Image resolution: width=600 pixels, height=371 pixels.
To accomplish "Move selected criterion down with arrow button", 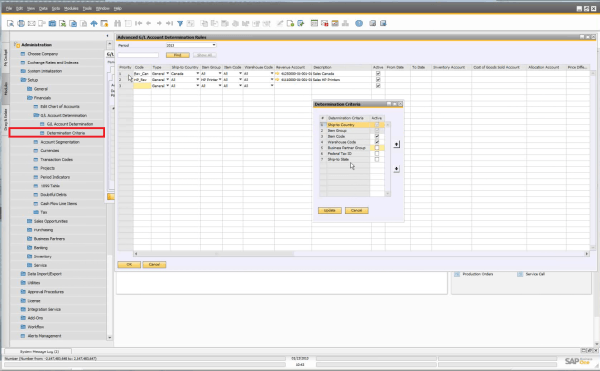I will pos(397,169).
